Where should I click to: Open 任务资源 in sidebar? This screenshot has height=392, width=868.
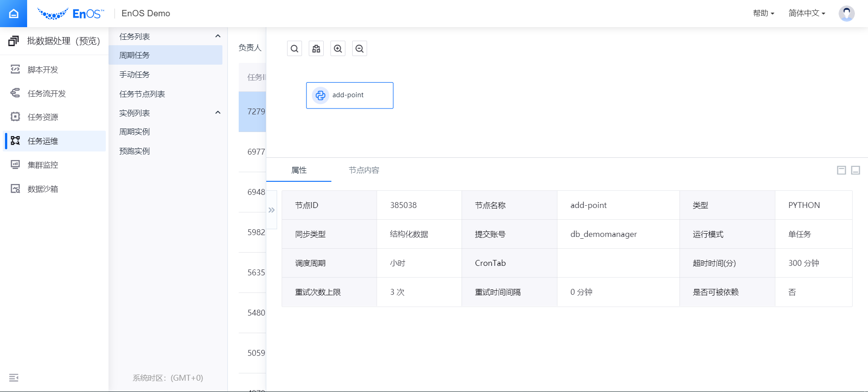coord(54,117)
